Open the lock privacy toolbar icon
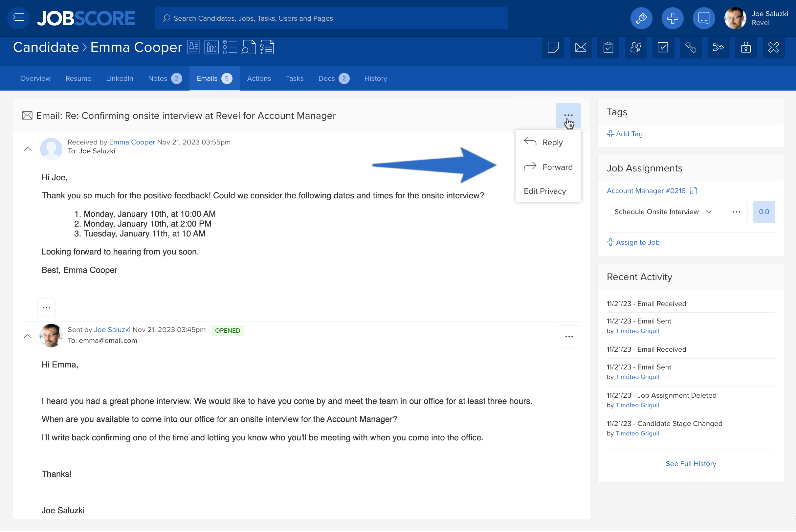The width and height of the screenshot is (796, 532). (x=746, y=47)
